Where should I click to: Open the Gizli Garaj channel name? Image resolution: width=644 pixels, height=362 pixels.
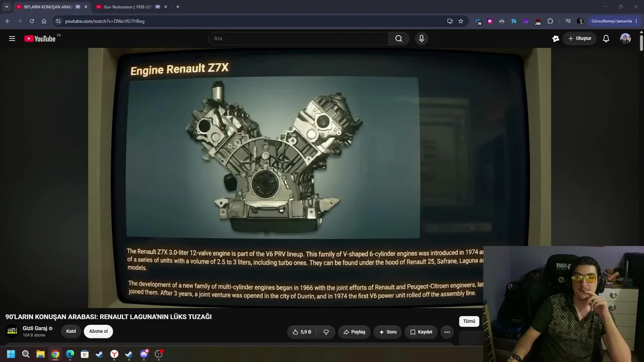[35, 328]
